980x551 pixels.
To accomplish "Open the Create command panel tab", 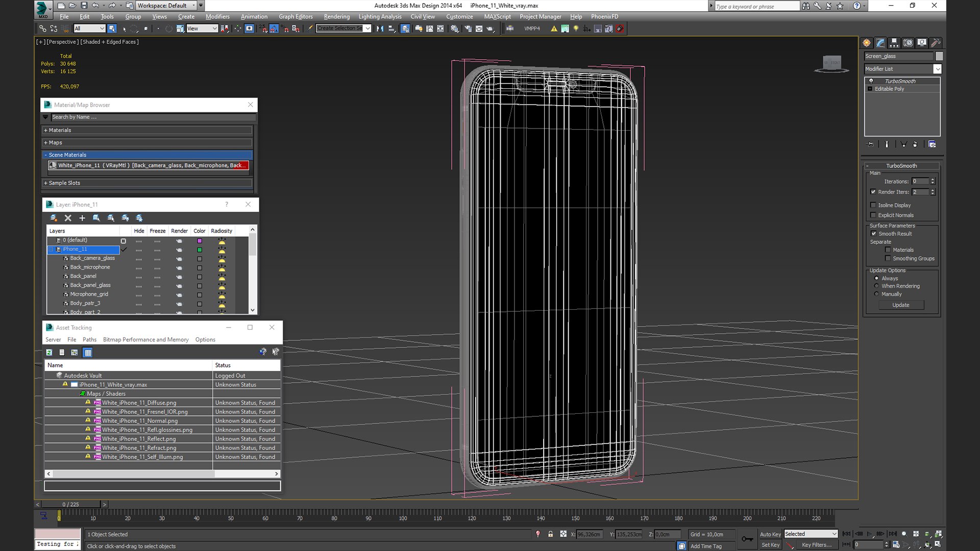I will click(x=867, y=43).
